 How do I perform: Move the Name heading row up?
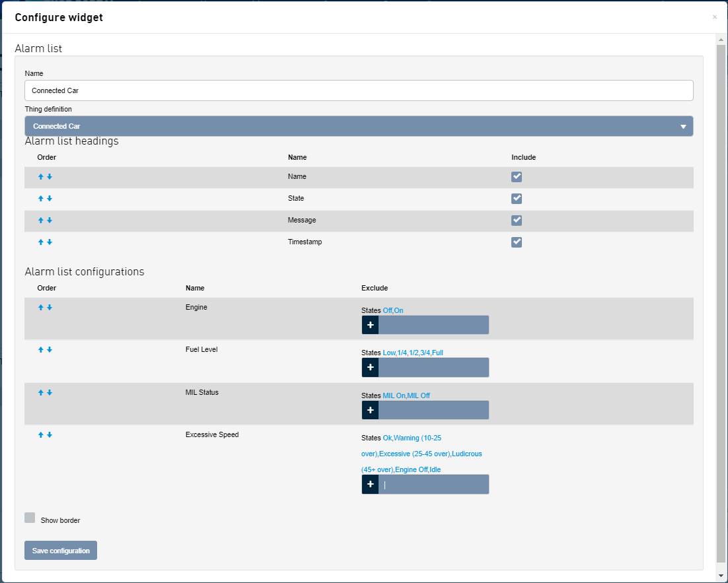coord(41,177)
